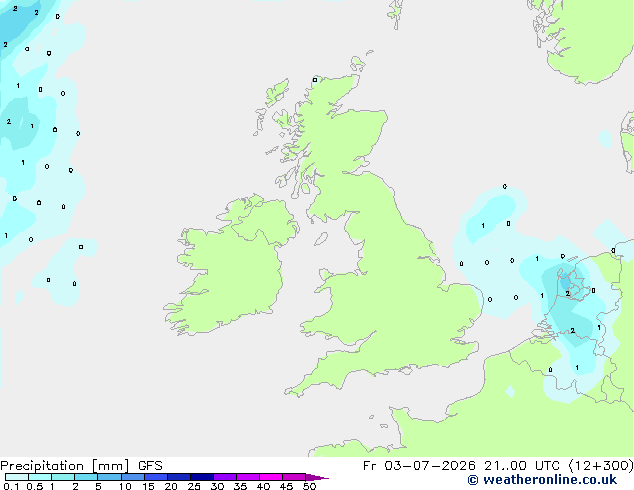Click the "GFS" model label
This screenshot has height=490, width=634.
click(150, 466)
